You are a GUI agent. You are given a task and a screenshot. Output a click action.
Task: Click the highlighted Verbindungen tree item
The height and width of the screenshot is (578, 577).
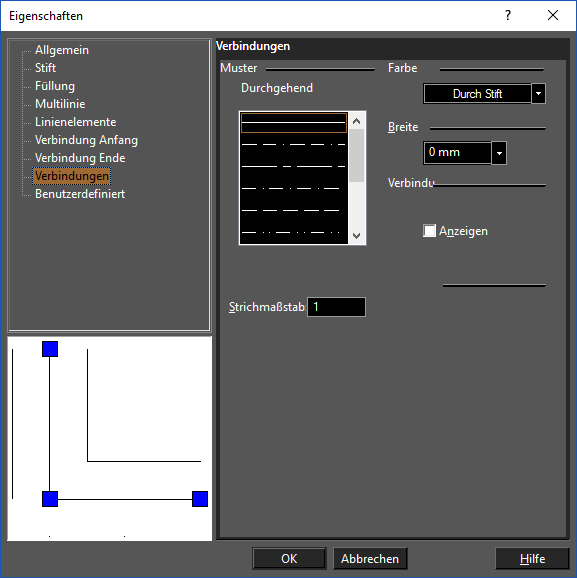pos(72,176)
